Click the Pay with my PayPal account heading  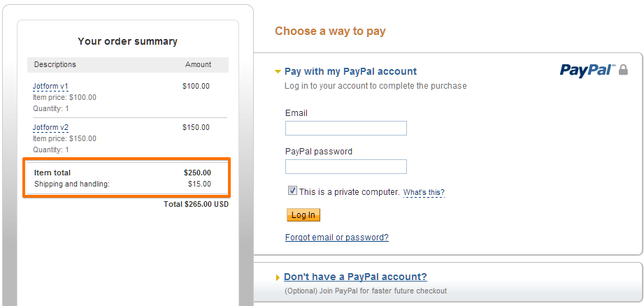(350, 71)
